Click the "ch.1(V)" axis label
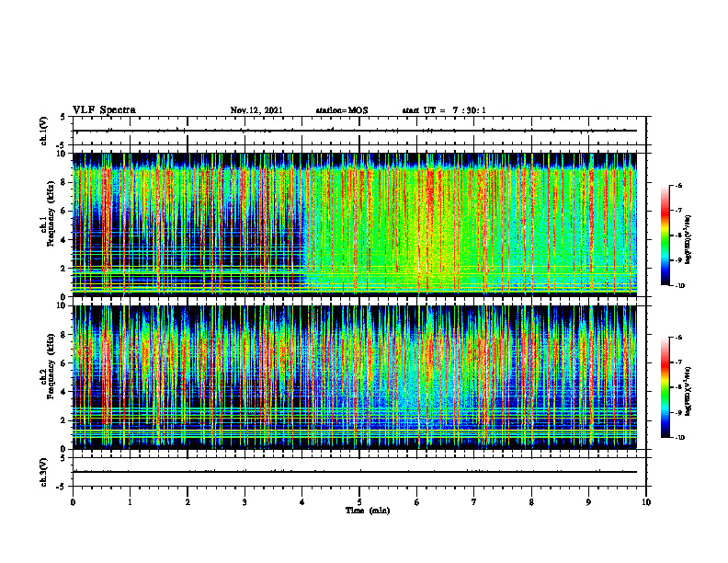 [x=44, y=131]
